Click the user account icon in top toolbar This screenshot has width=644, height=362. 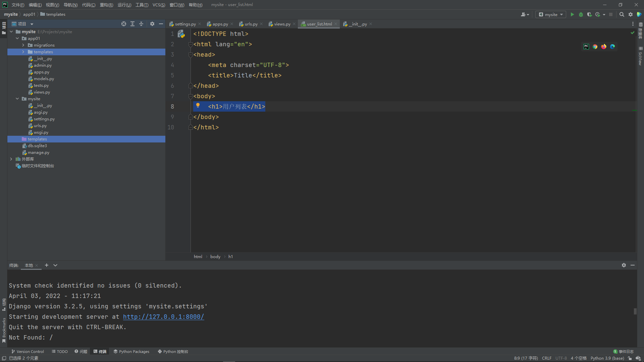(x=525, y=14)
